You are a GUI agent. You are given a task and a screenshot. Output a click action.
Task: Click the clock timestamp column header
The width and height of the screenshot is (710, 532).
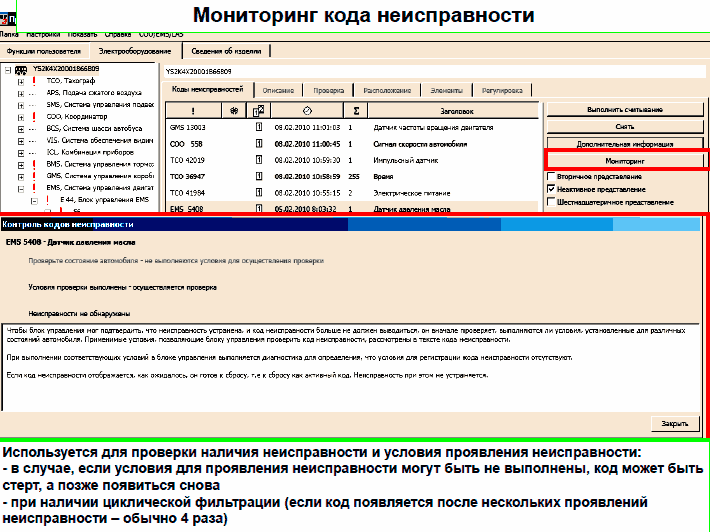306,110
